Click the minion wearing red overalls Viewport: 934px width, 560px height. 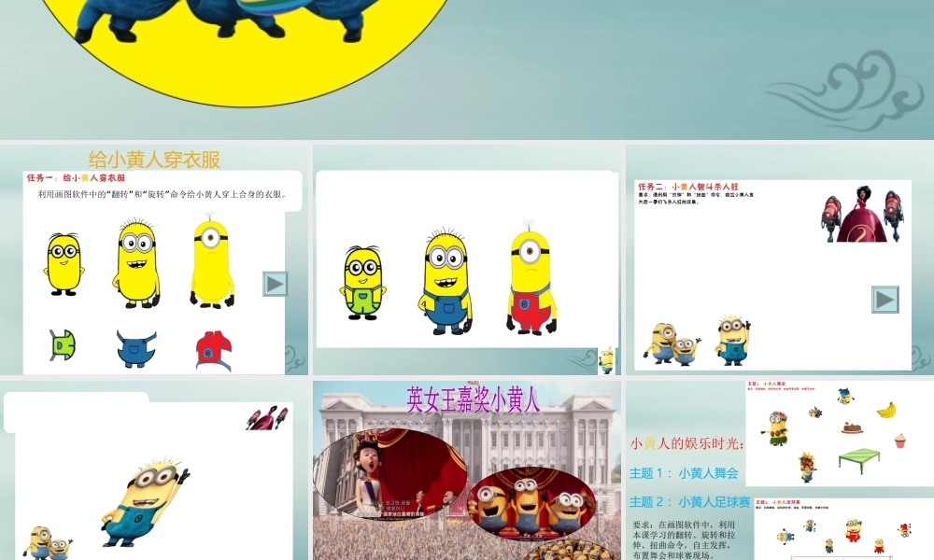pyautogui.click(x=531, y=277)
